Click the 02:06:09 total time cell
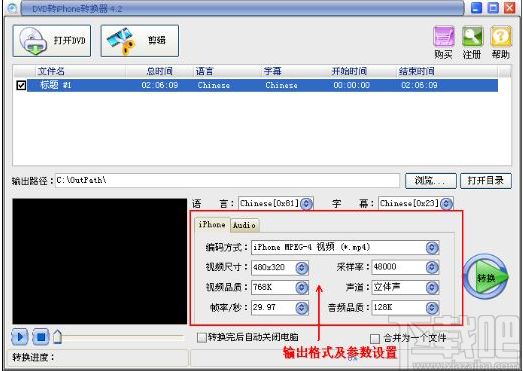 (x=159, y=85)
